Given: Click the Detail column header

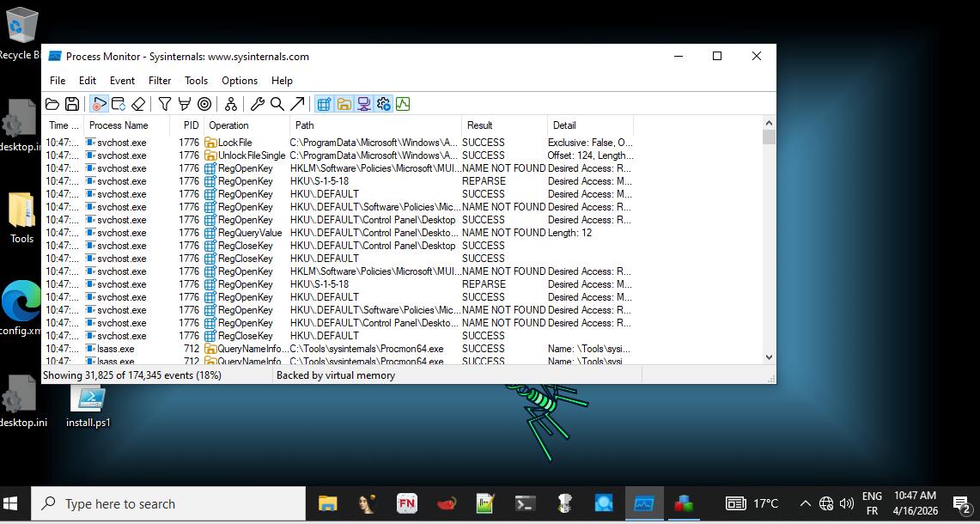Looking at the screenshot, I should click(590, 125).
